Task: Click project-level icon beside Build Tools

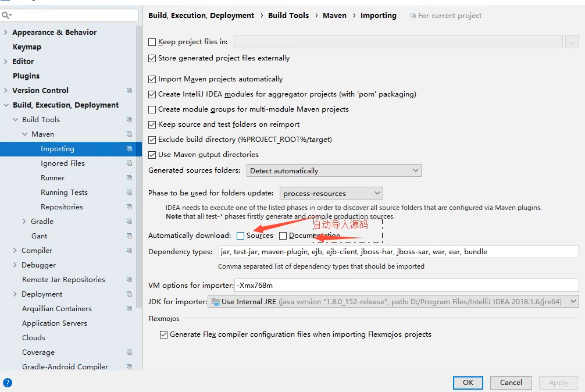Action: [x=130, y=119]
